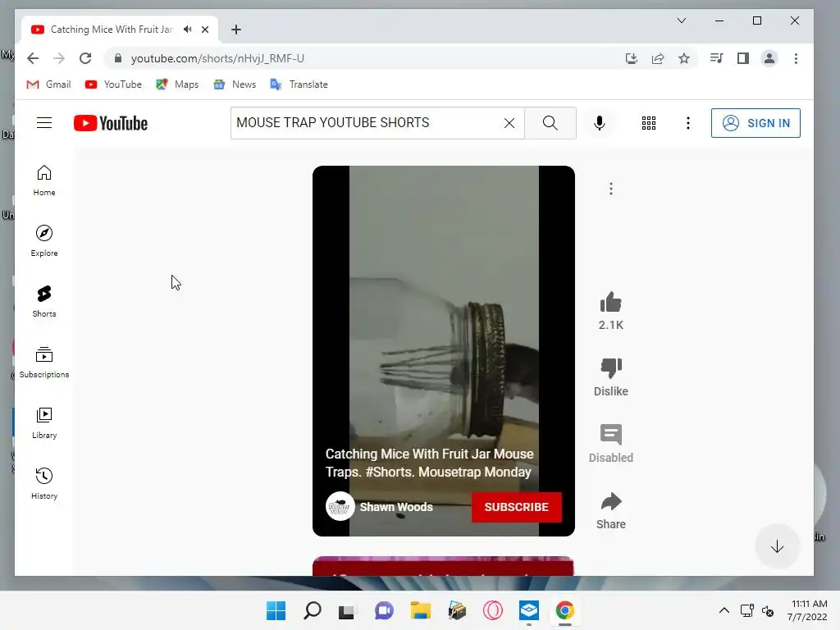The image size is (840, 630).
Task: Go to the YouTube logo homepage
Action: 111,123
